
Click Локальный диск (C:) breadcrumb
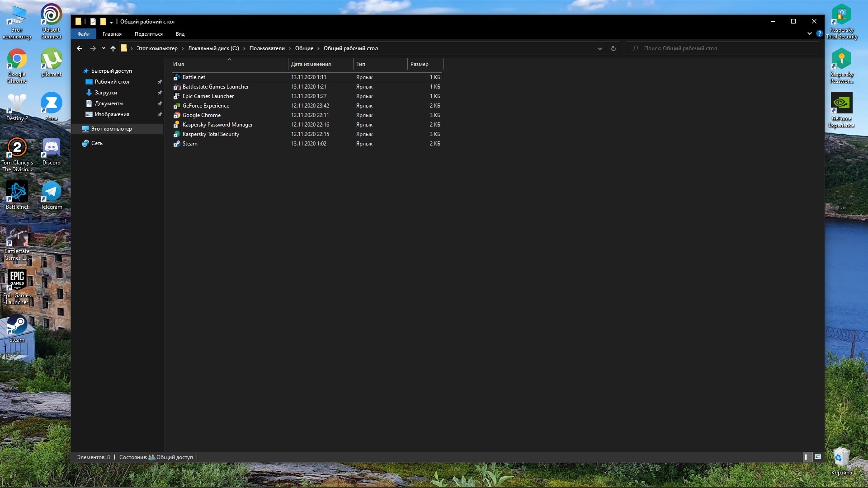[x=213, y=48]
